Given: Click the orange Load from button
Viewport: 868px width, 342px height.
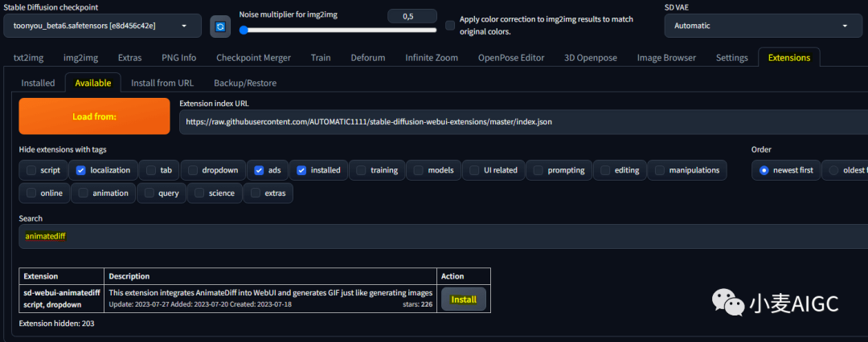Looking at the screenshot, I should (94, 116).
